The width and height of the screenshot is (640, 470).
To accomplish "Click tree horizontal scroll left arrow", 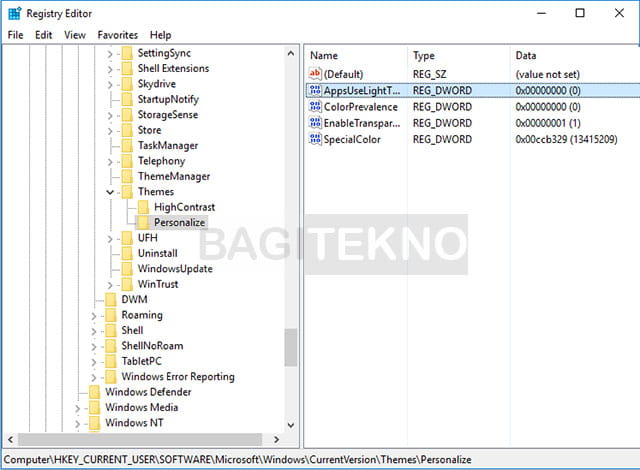I will pyautogui.click(x=11, y=439).
